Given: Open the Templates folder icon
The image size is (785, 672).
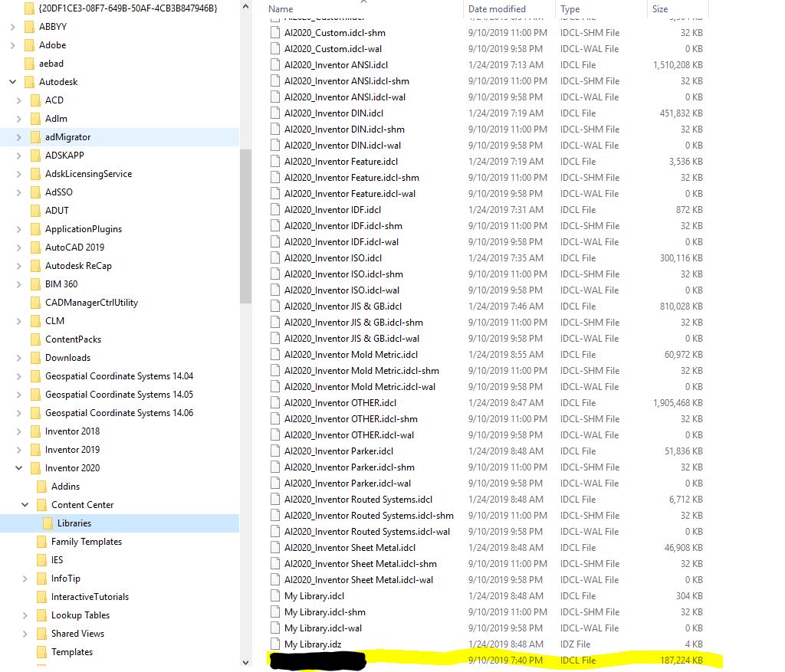Looking at the screenshot, I should (x=42, y=651).
